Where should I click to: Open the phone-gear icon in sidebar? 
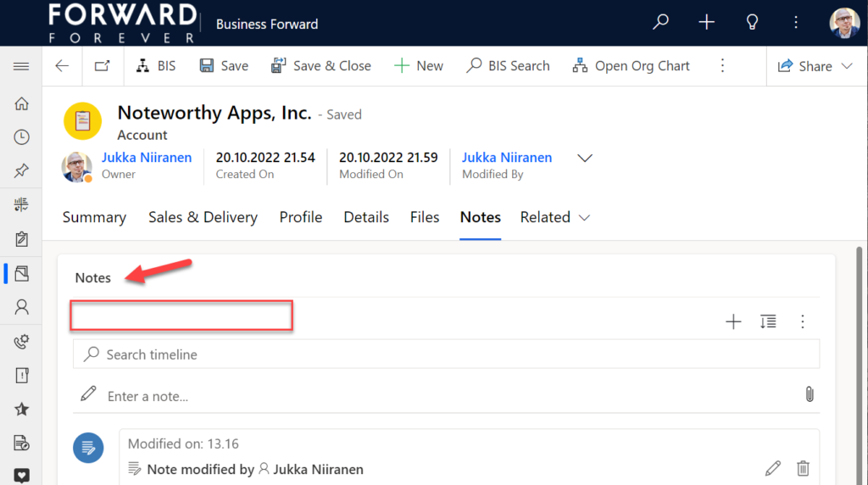coord(21,342)
